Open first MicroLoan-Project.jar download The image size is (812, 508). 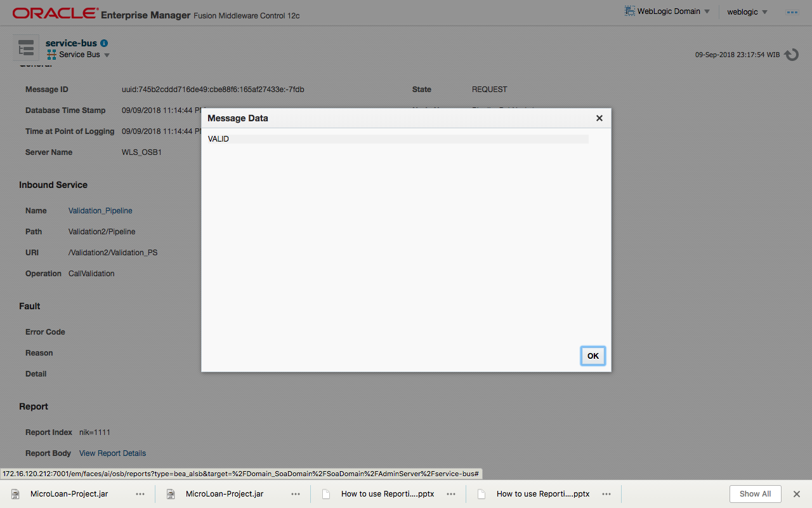click(x=69, y=494)
